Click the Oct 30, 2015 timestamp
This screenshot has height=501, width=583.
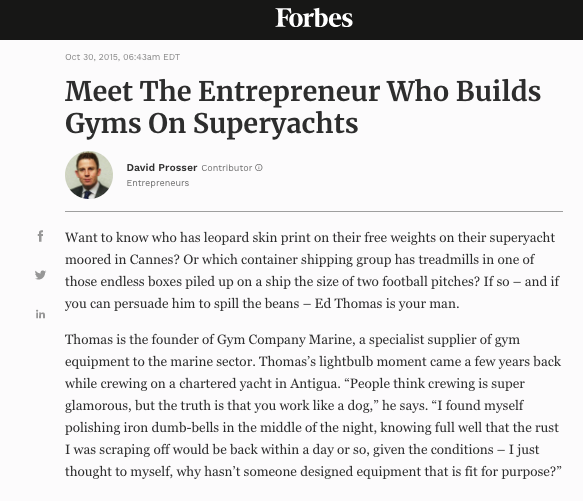tap(122, 57)
